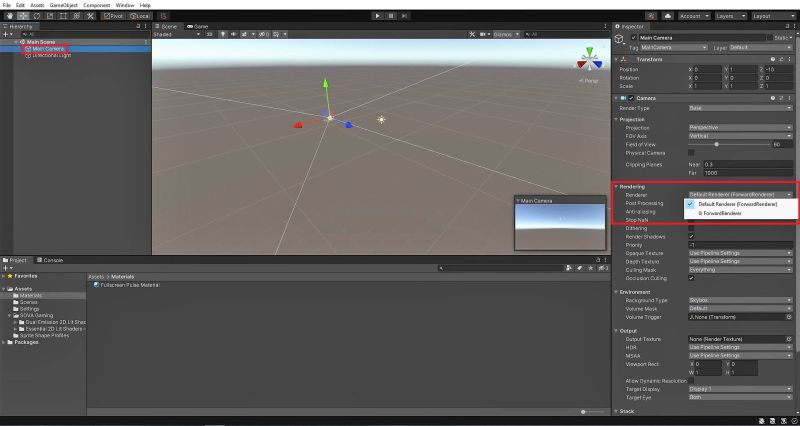
Task: Select the Transform tool in toolbar
Action: [x=77, y=16]
